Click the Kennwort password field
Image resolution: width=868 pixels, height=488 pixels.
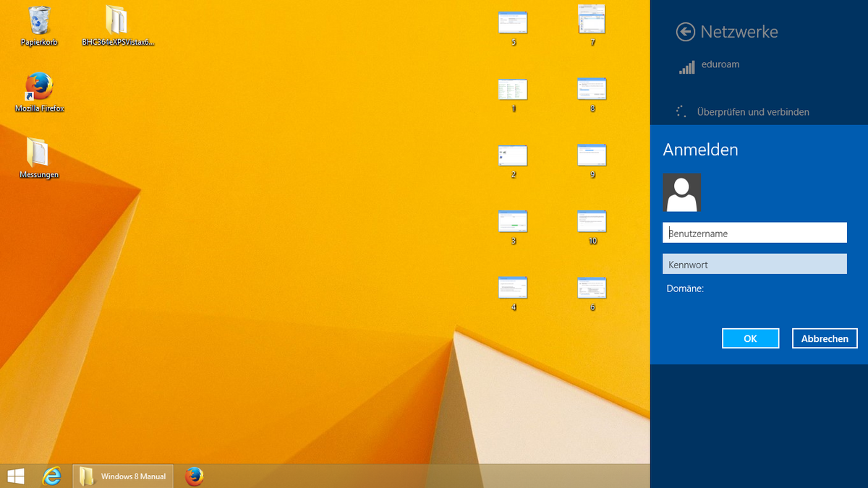[x=754, y=265]
